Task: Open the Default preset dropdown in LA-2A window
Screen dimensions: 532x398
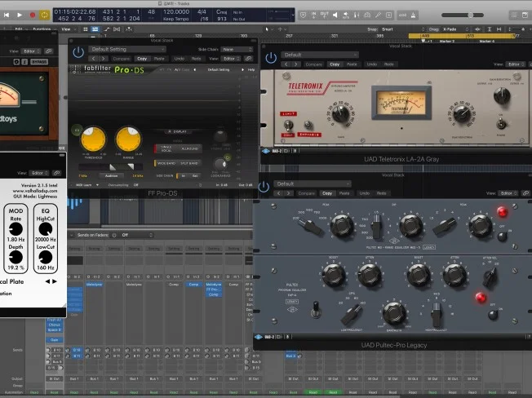Action: click(320, 55)
